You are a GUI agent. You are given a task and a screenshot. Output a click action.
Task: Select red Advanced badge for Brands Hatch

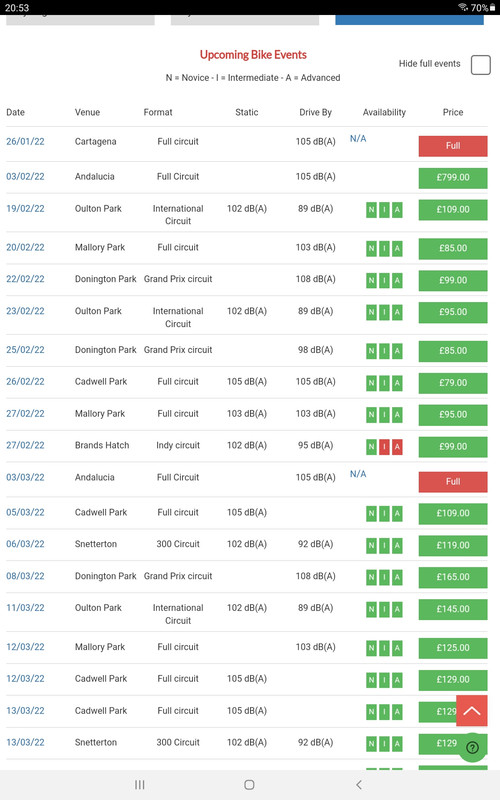tap(397, 447)
